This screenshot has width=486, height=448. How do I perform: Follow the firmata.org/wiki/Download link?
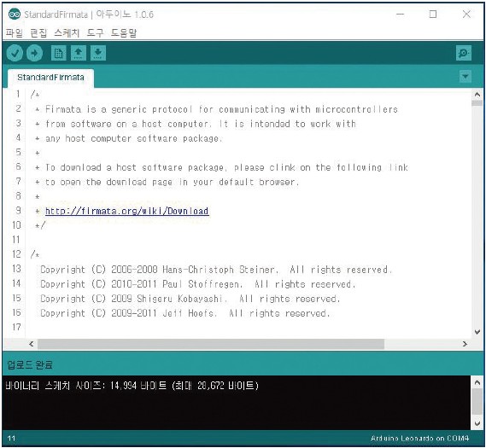(126, 211)
